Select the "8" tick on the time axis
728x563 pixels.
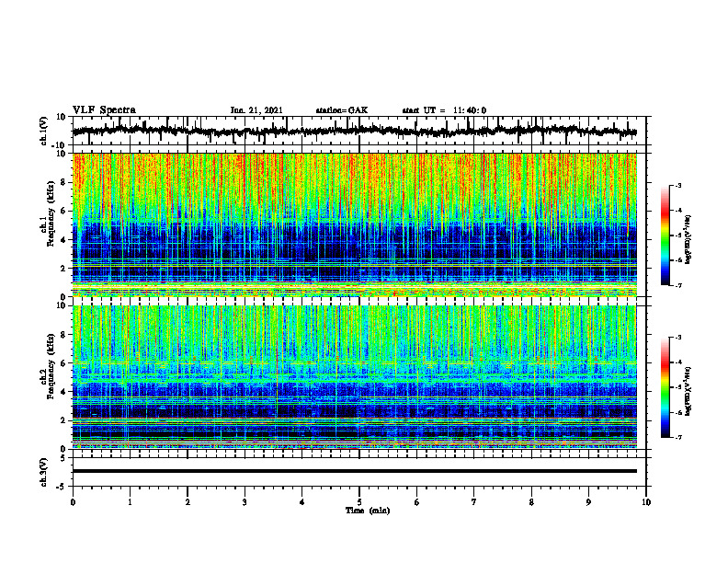531,502
